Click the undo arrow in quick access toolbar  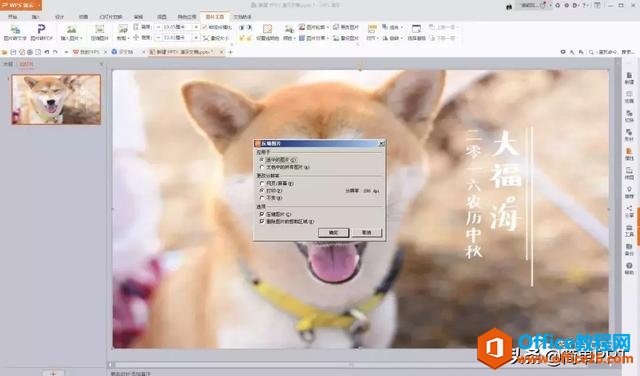(x=47, y=52)
